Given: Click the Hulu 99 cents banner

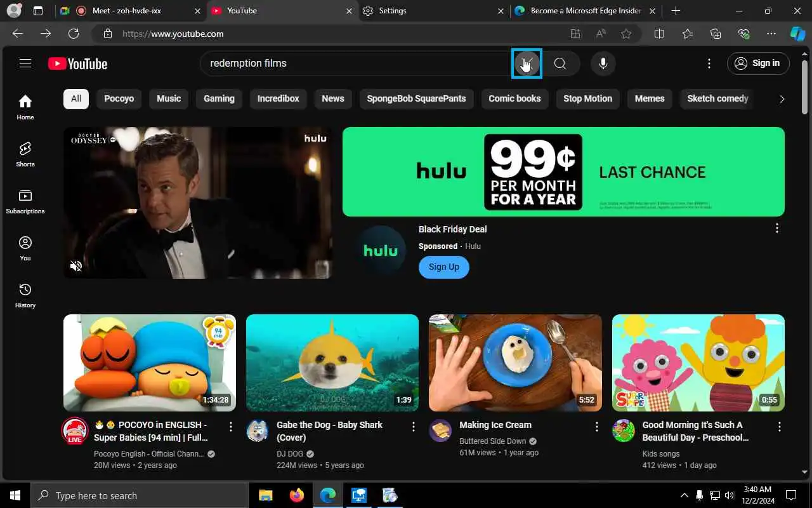Looking at the screenshot, I should [563, 171].
